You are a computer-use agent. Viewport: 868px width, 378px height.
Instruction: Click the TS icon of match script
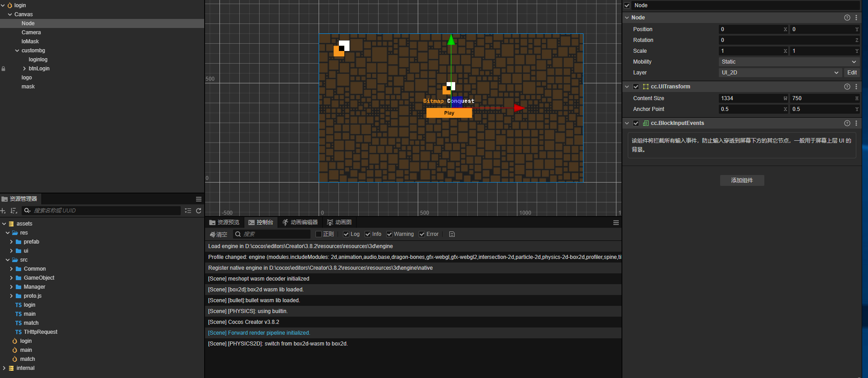tap(18, 323)
